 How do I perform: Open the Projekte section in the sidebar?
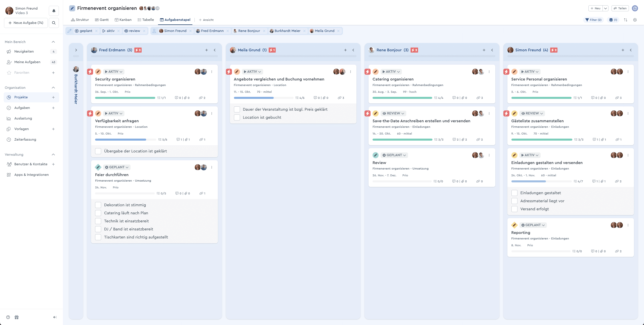21,97
